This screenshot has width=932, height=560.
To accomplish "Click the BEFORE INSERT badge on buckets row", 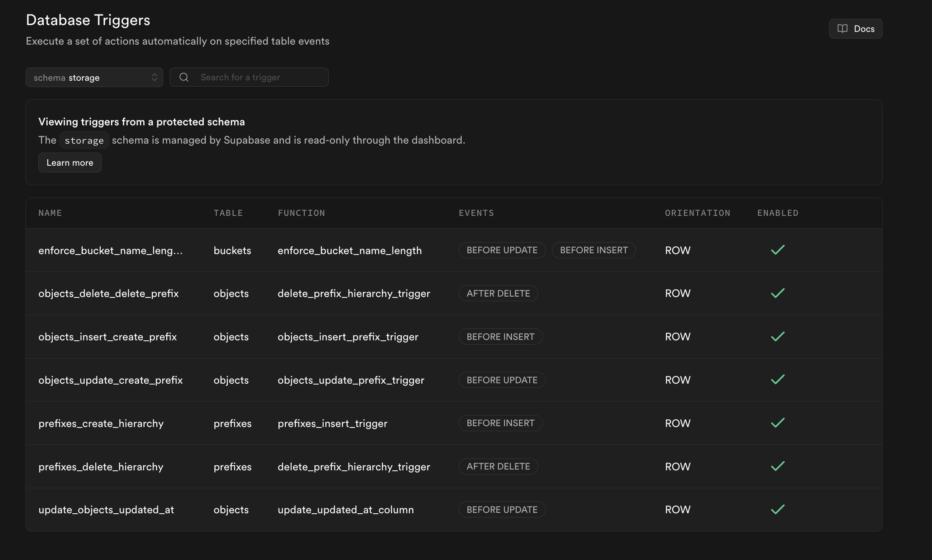I will pos(594,250).
